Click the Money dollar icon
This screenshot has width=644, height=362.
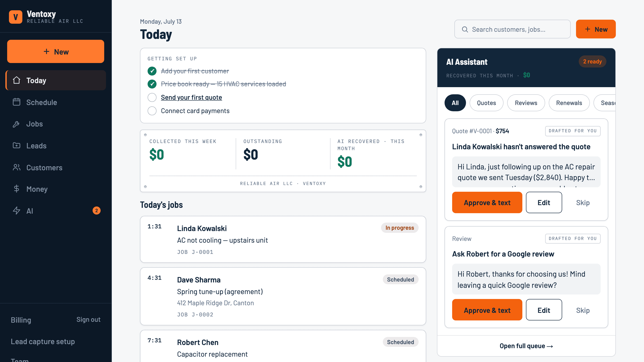17,189
